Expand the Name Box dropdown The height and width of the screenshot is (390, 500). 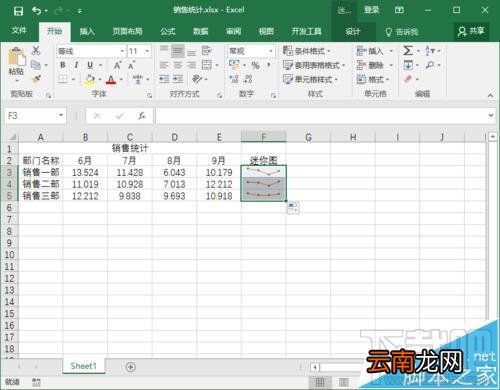click(61, 115)
